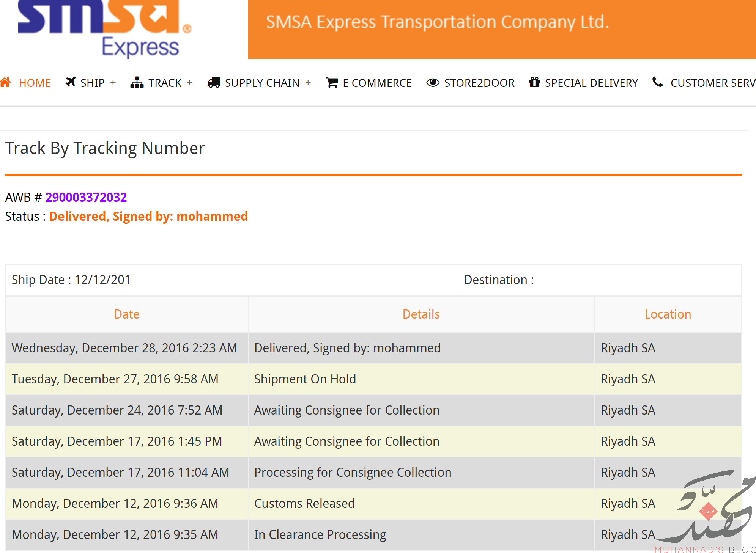Select the Shipment On Hold cell
Viewport: 756px width, 553px height.
tap(421, 379)
